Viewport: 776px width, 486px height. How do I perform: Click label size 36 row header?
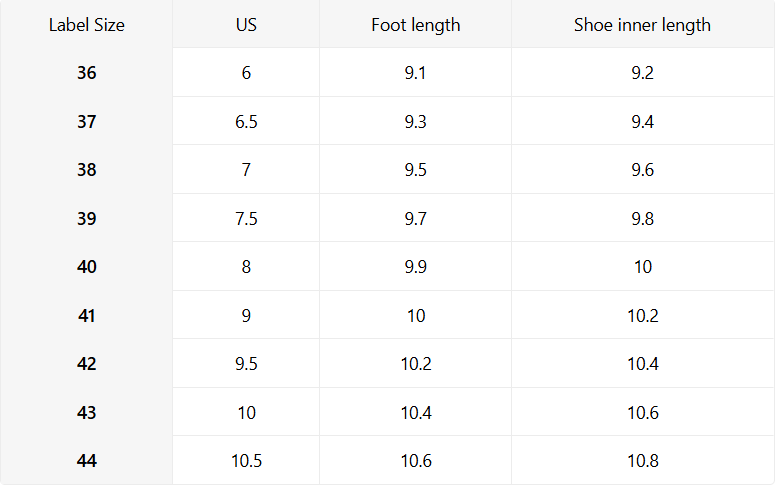[x=87, y=73]
